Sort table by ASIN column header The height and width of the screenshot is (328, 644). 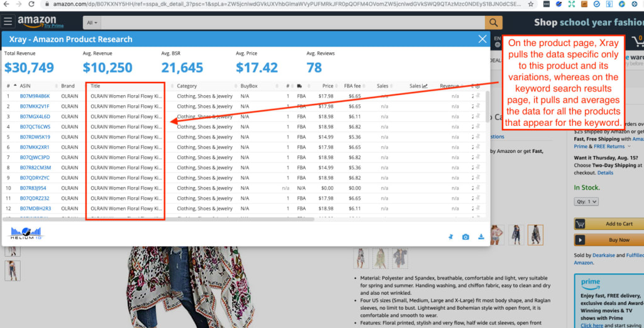click(25, 86)
